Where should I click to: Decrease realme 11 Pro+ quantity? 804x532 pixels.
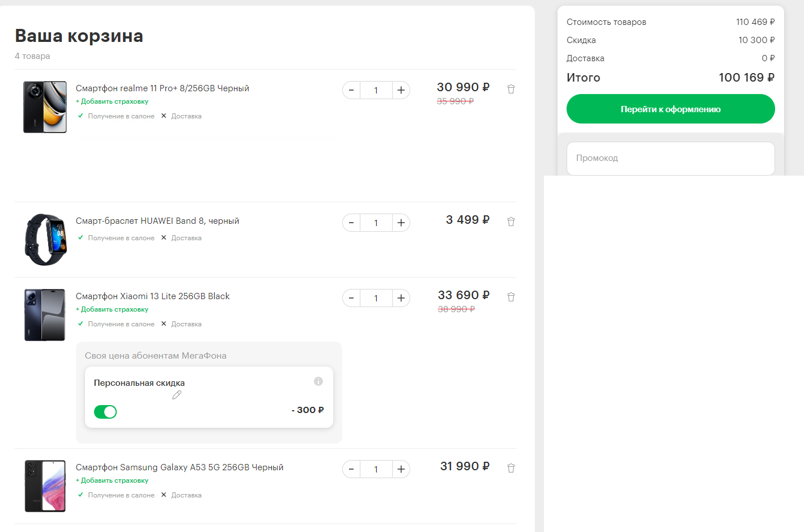351,90
